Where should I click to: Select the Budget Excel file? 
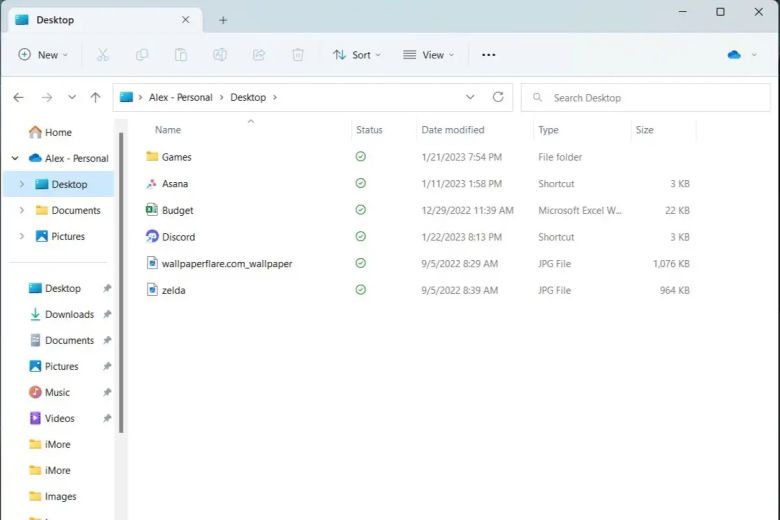[177, 211]
